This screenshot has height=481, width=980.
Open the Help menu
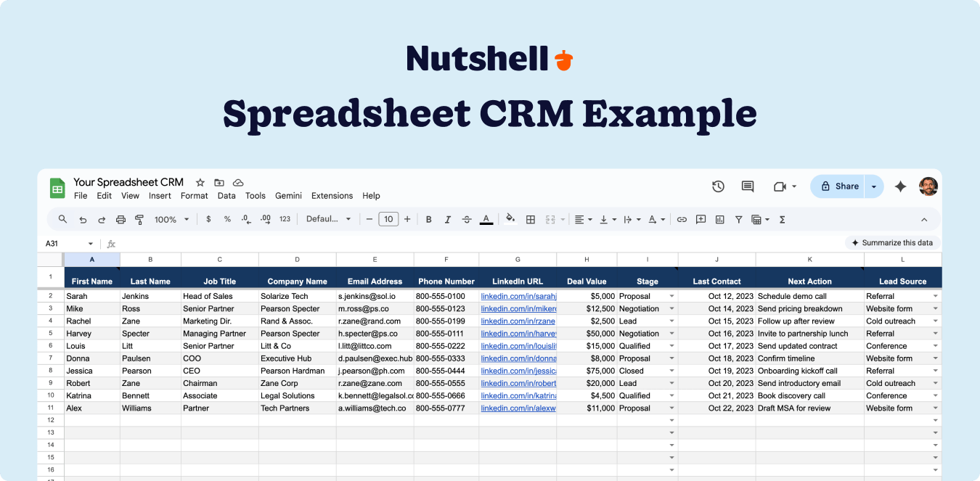[x=371, y=196]
